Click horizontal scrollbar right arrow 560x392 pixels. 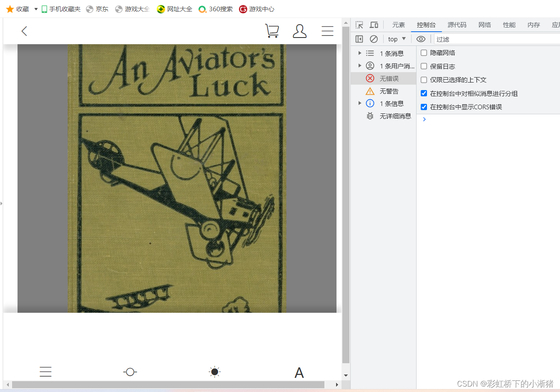337,384
